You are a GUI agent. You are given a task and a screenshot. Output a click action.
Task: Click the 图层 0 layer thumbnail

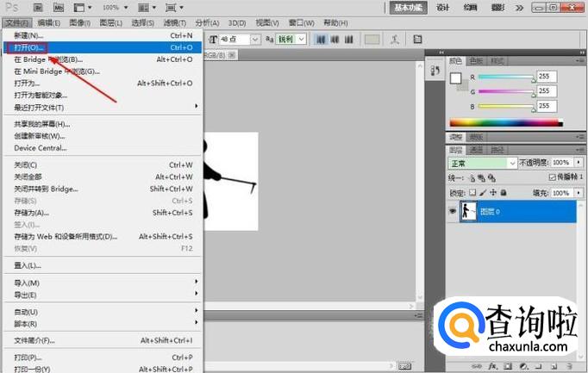tap(468, 212)
